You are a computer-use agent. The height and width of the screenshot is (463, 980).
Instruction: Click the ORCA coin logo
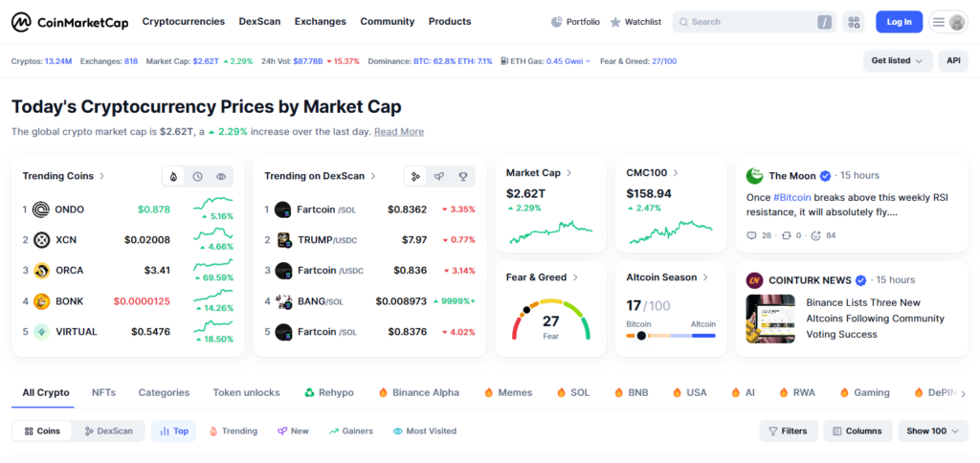(x=41, y=271)
